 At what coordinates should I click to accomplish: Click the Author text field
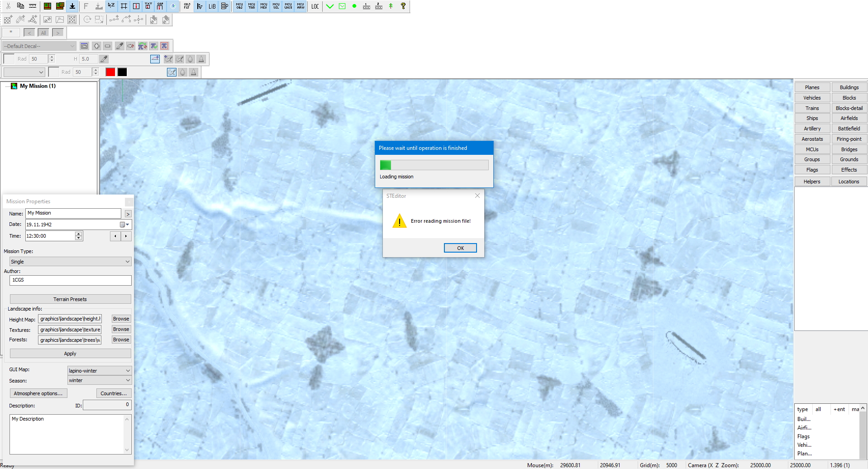[x=71, y=280]
